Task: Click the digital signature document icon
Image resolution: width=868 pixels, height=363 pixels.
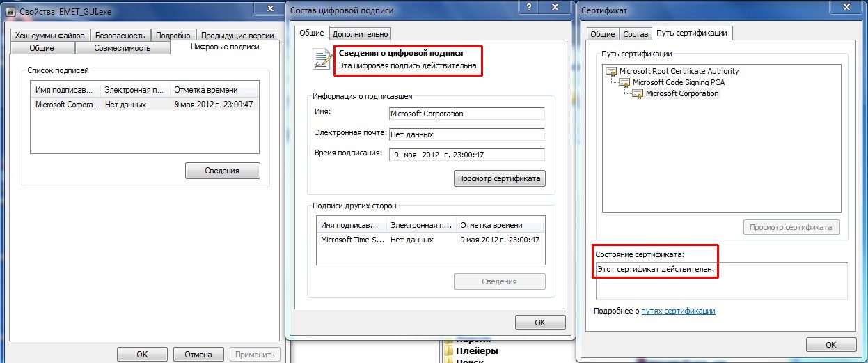Action: coord(322,60)
